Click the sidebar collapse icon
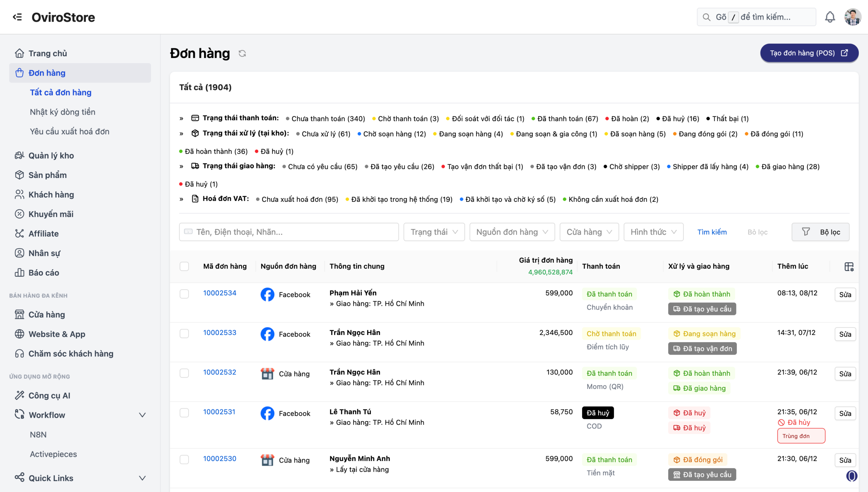The width and height of the screenshot is (868, 492). click(17, 17)
